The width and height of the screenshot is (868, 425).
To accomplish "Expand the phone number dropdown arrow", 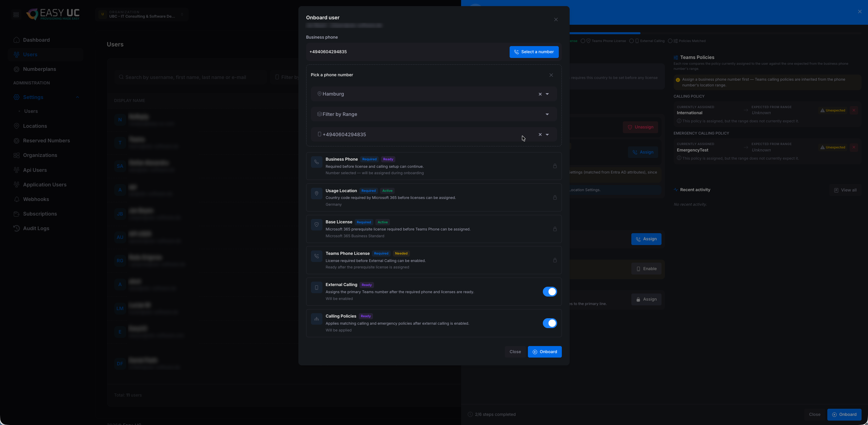I will 547,135.
